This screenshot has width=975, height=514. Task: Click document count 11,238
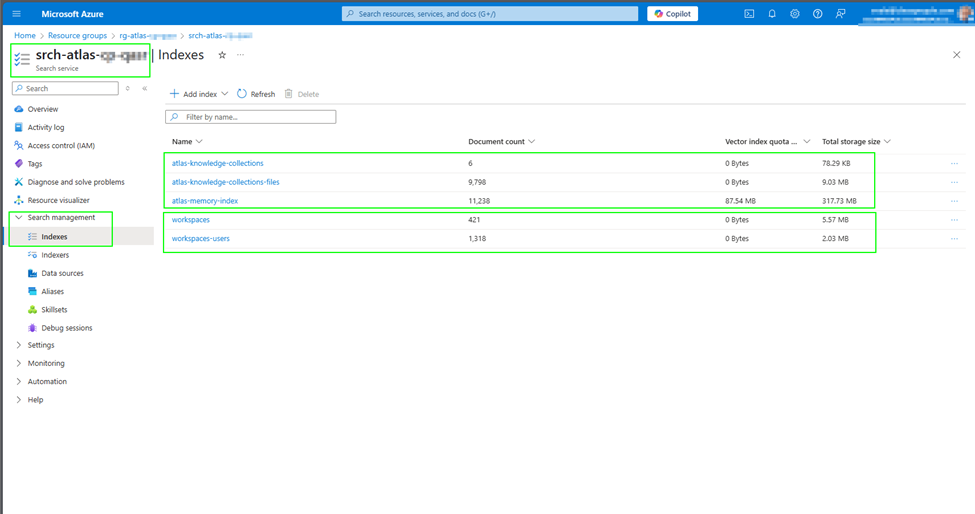pyautogui.click(x=479, y=201)
